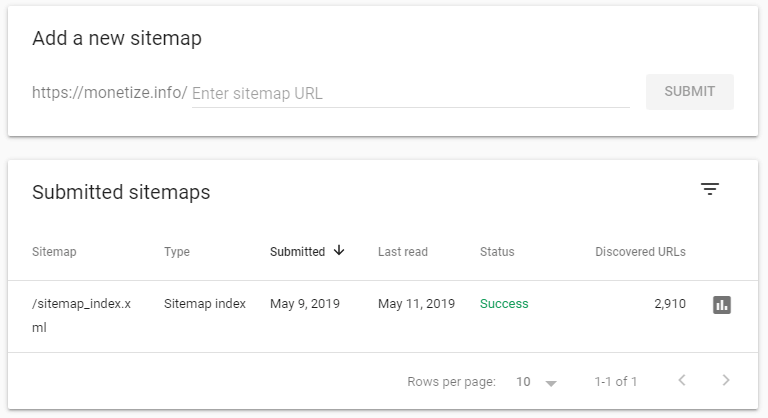Image resolution: width=768 pixels, height=418 pixels.
Task: Open the Rows per page dropdown arrow
Action: 551,384
